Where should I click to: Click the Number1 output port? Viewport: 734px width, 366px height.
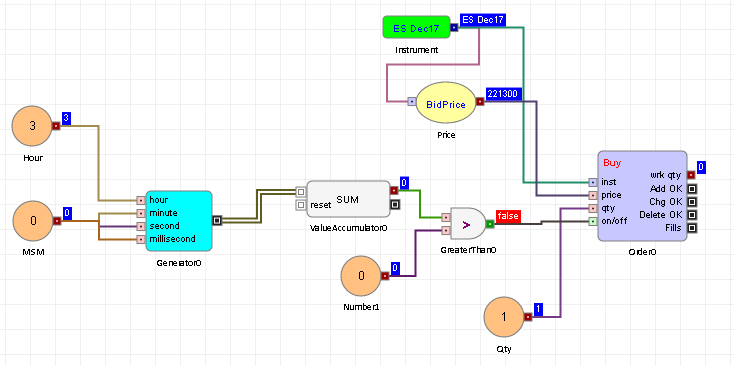(385, 276)
